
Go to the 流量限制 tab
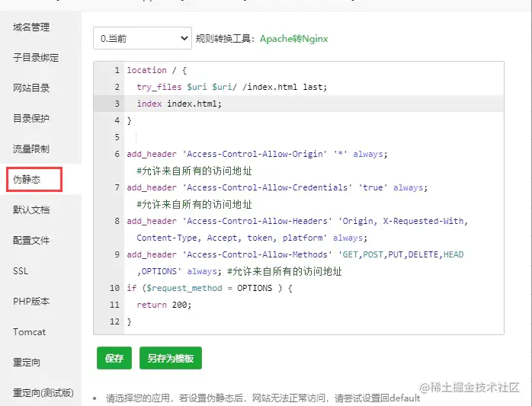pyautogui.click(x=31, y=149)
